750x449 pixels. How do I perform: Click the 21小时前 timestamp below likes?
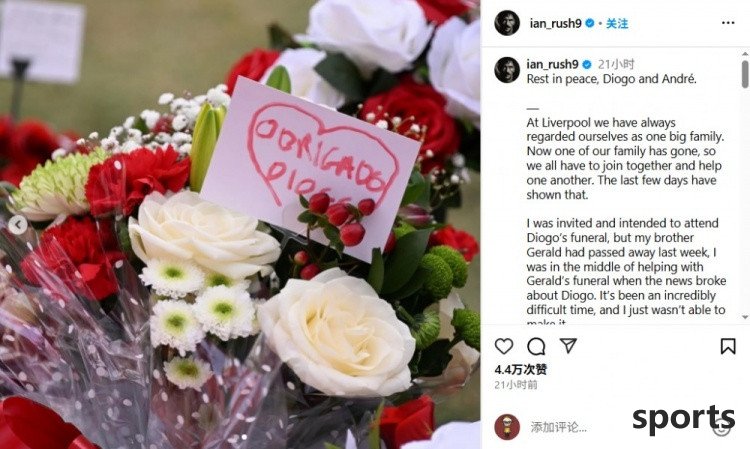pyautogui.click(x=516, y=384)
